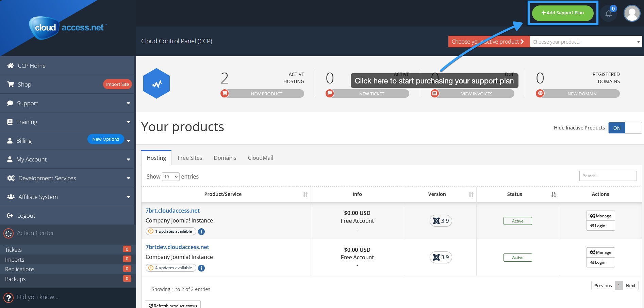Toggle Hide Inactive Products switch
Image resolution: width=644 pixels, height=308 pixels.
(625, 128)
